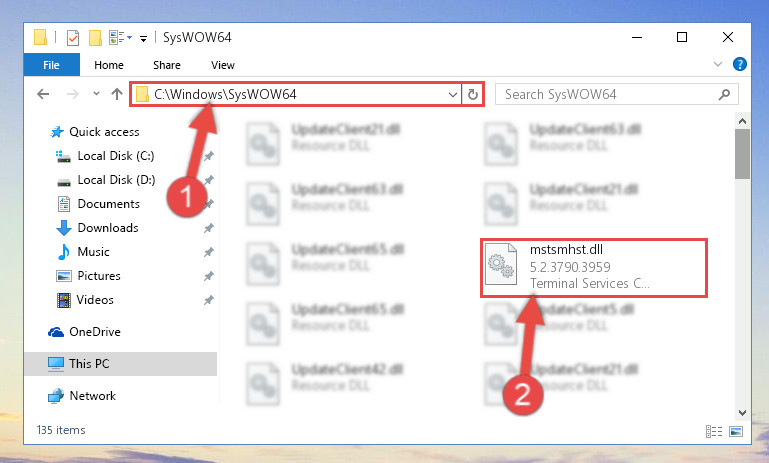Expand the address bar history dropdown

[x=453, y=94]
